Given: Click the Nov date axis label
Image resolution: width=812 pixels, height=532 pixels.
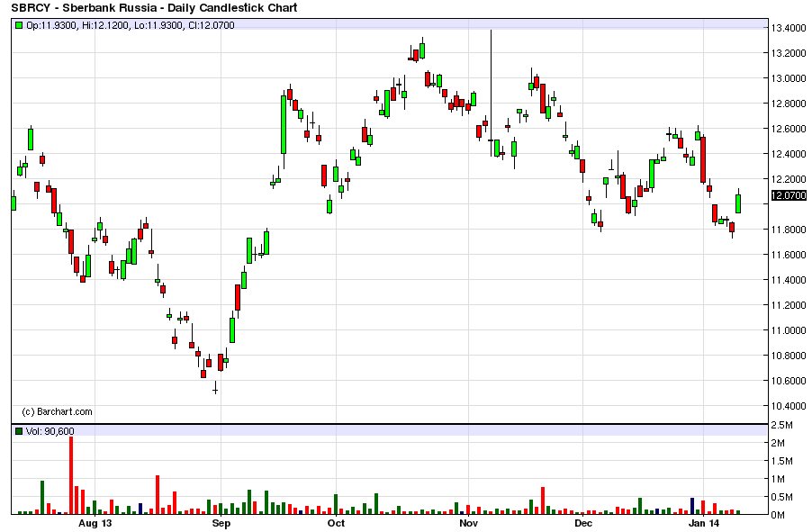Looking at the screenshot, I should tap(468, 523).
